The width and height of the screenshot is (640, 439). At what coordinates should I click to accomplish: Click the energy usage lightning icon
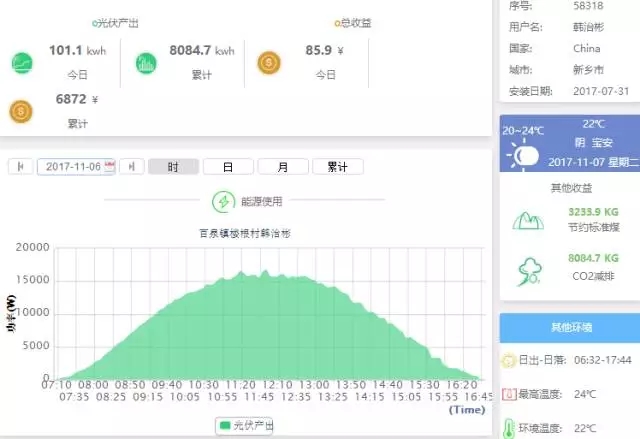tap(222, 201)
